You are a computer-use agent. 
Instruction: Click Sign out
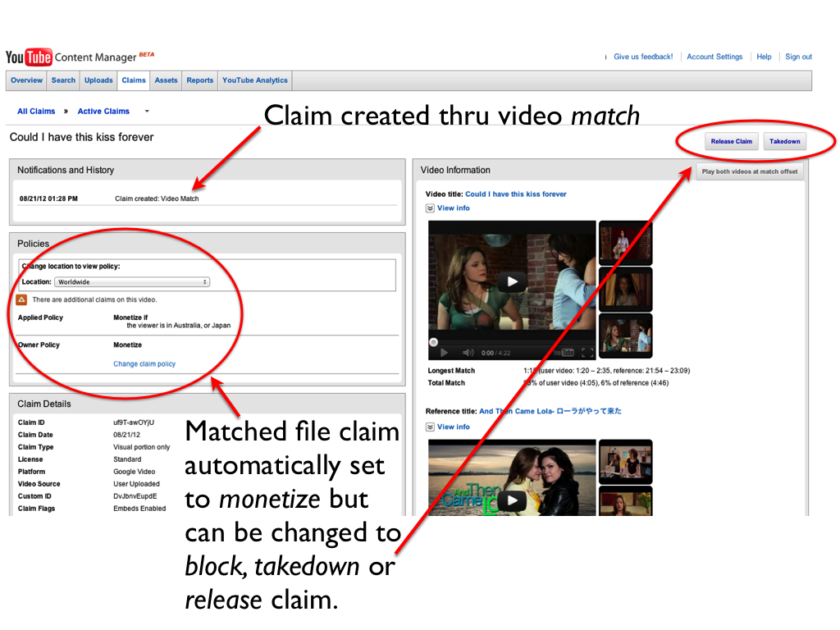click(x=798, y=57)
